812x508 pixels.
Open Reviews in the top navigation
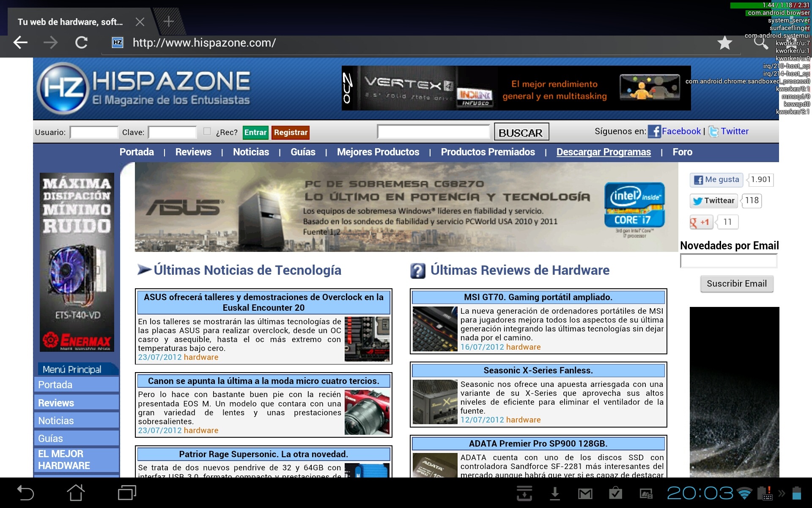click(193, 152)
